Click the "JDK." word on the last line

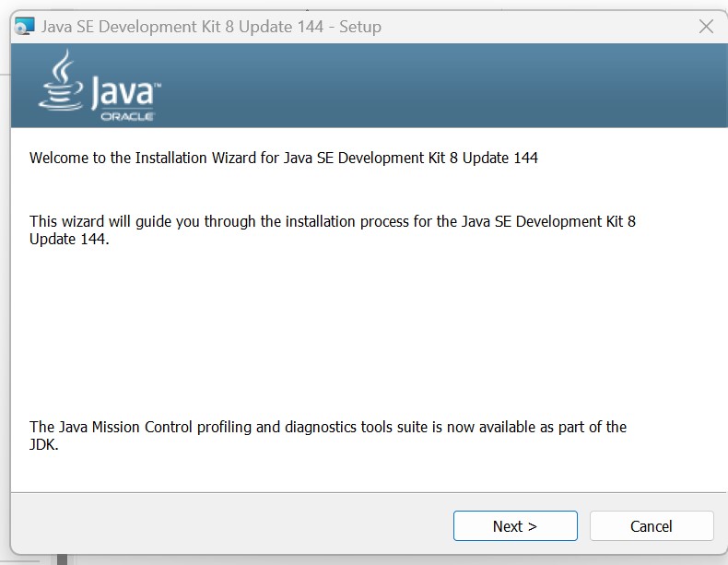[44, 444]
